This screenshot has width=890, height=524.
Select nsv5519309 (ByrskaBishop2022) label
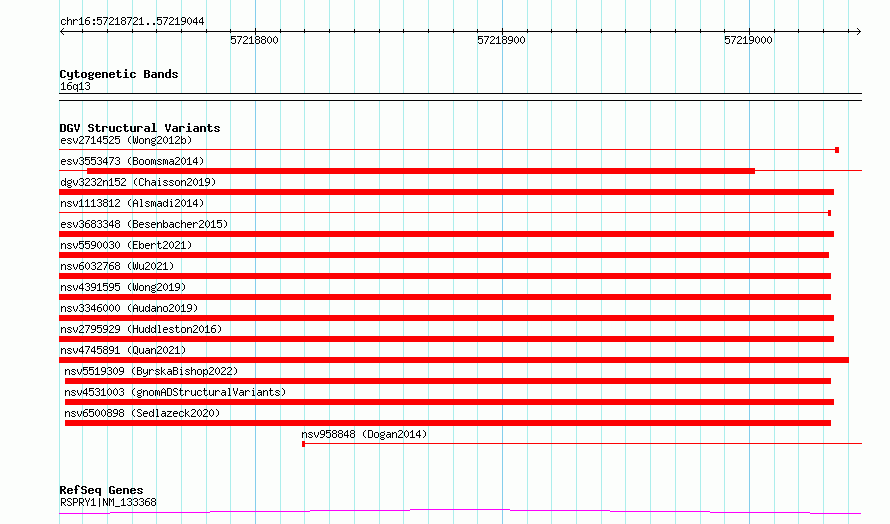[x=151, y=371]
